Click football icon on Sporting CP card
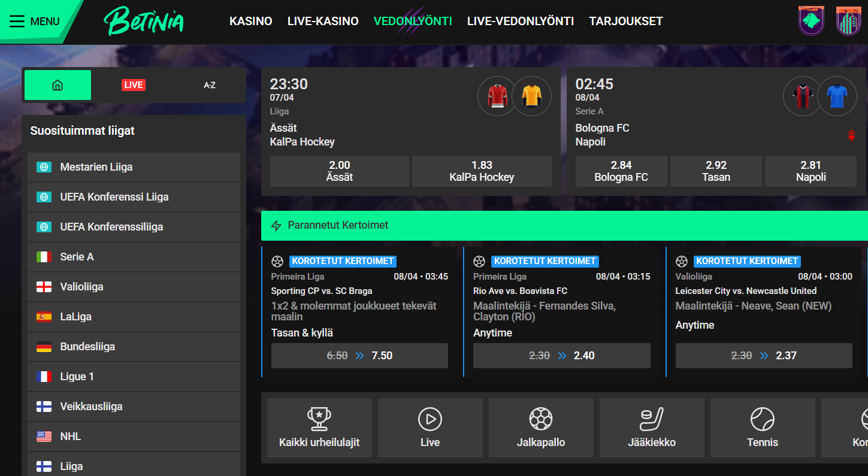 pos(277,261)
